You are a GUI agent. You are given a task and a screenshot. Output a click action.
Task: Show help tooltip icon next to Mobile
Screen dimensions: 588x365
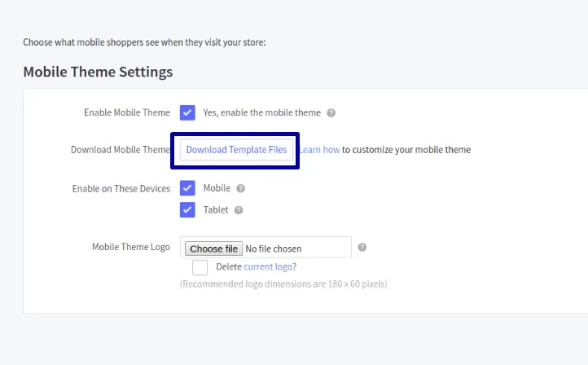point(240,188)
